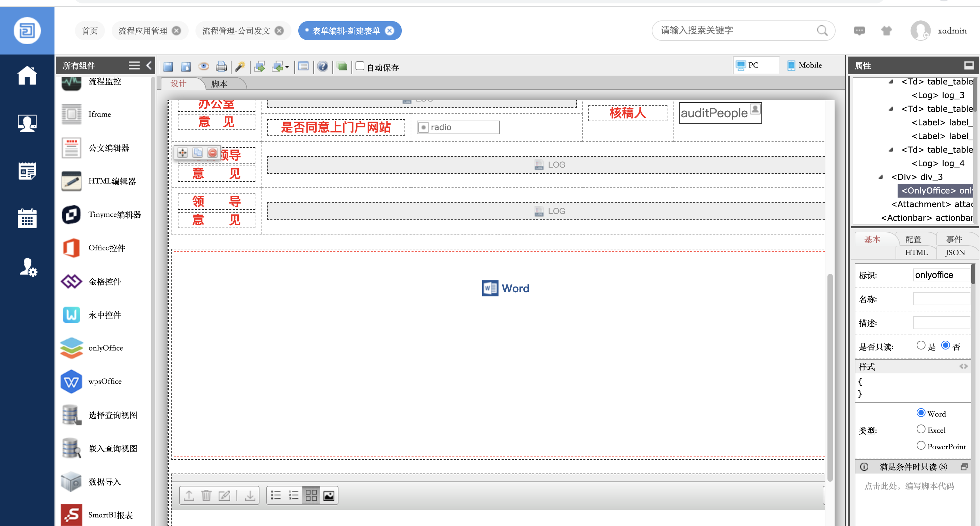Choose Excel as the document type
Viewport: 980px width, 526px height.
click(921, 429)
